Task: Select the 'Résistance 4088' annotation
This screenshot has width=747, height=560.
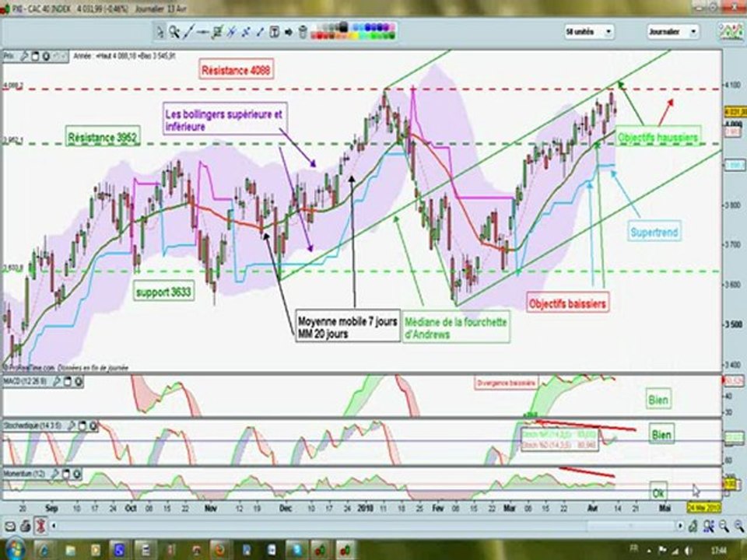Action: (x=236, y=71)
